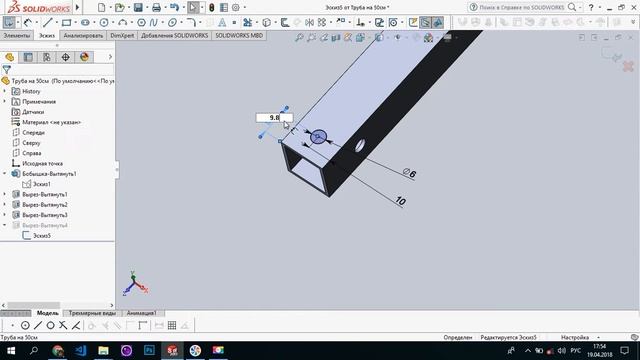Open the ConfigurationManager panel tab
Screen dimensions: 640x360
coord(47,57)
